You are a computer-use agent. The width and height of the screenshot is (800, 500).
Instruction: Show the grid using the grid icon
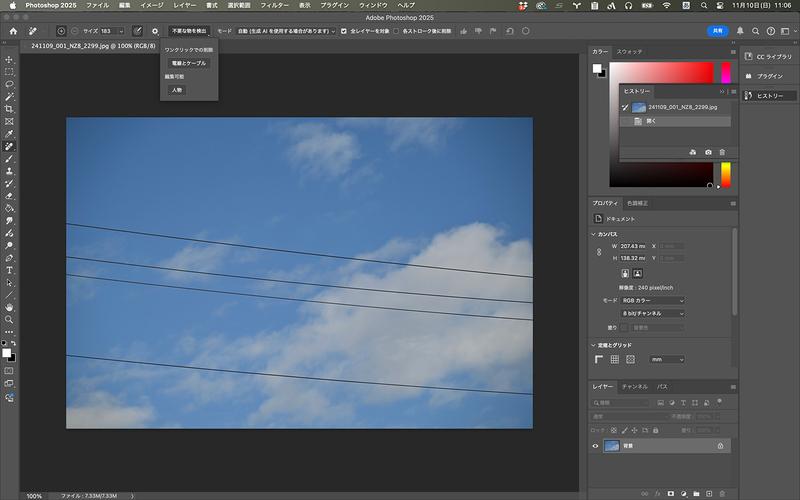(x=615, y=359)
